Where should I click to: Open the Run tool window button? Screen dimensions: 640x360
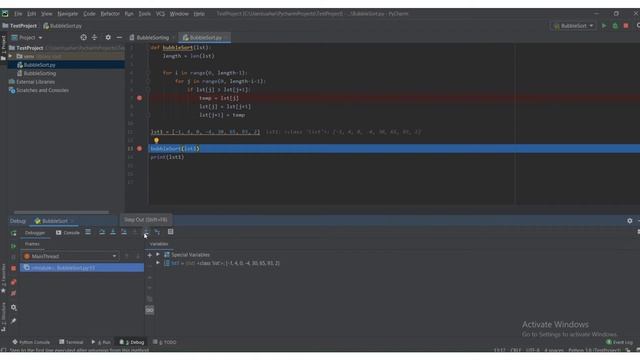click(101, 342)
